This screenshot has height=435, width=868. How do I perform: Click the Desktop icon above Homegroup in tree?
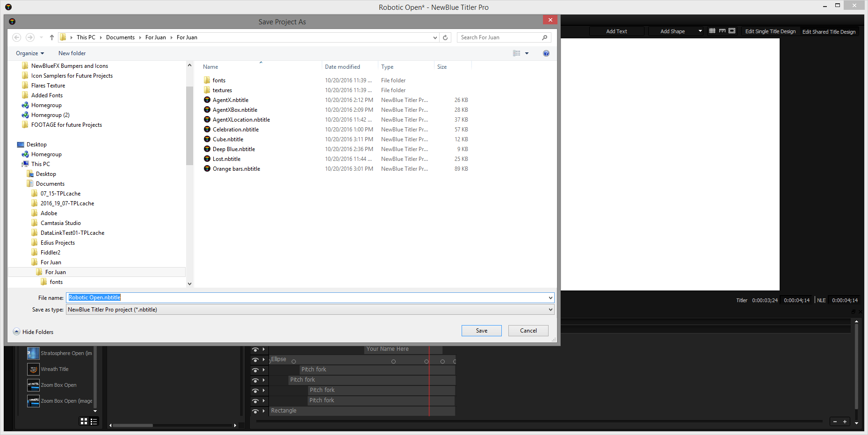coord(21,145)
